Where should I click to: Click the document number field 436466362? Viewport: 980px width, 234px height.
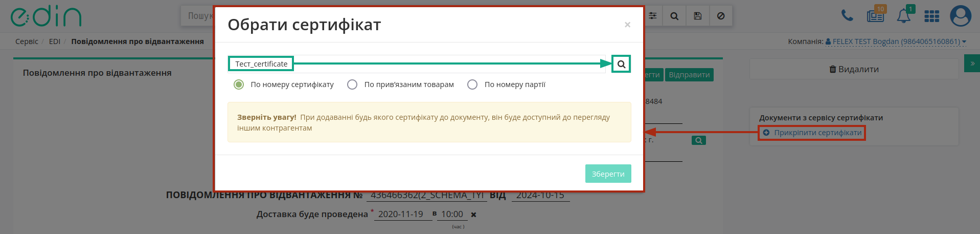coord(427,196)
